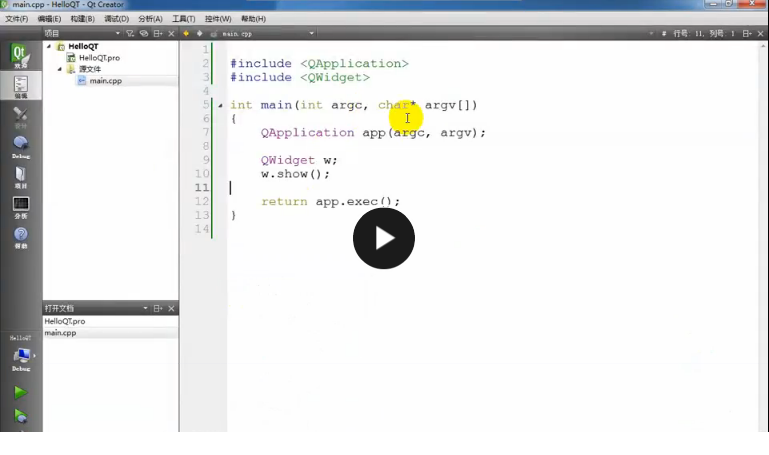This screenshot has height=455, width=769.
Task: Open the Tools (T) menu
Action: click(x=183, y=19)
